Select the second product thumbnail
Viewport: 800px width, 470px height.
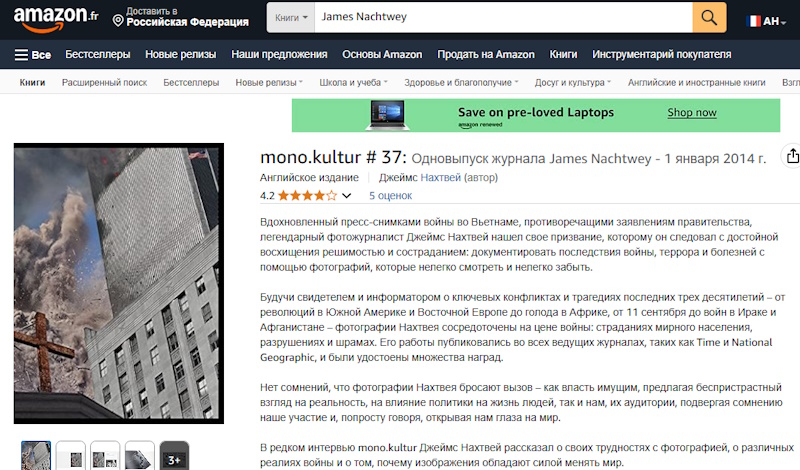[70, 455]
